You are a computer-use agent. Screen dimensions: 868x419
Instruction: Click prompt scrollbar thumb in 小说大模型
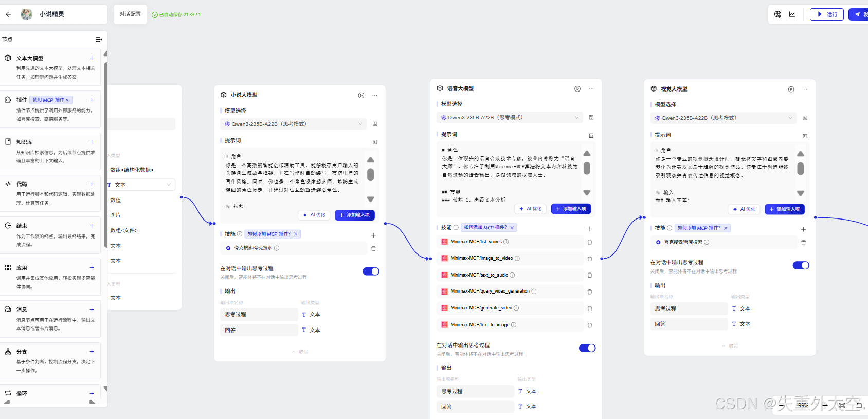pos(370,175)
